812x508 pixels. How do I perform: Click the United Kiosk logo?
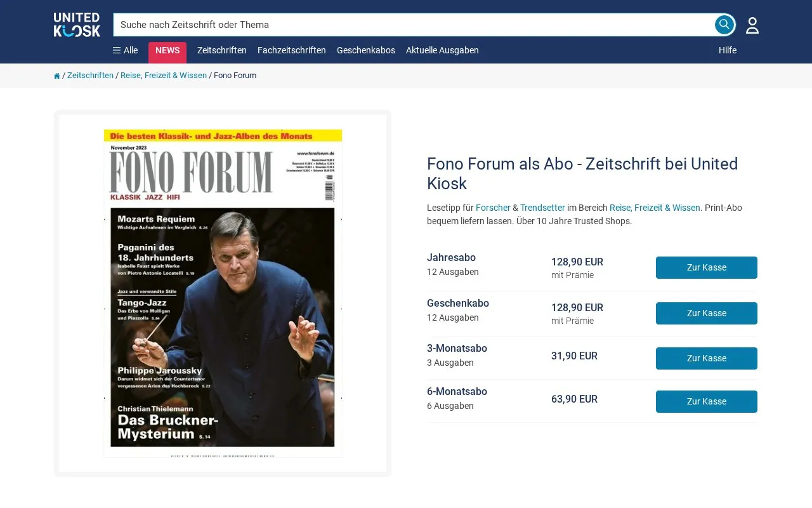click(77, 25)
